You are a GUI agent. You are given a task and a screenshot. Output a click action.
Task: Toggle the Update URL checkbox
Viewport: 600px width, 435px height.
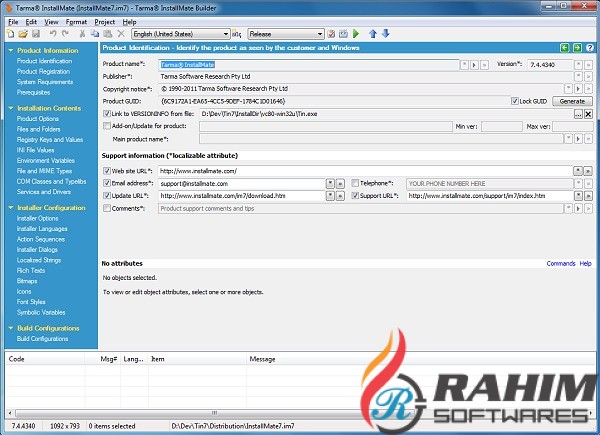pyautogui.click(x=107, y=196)
